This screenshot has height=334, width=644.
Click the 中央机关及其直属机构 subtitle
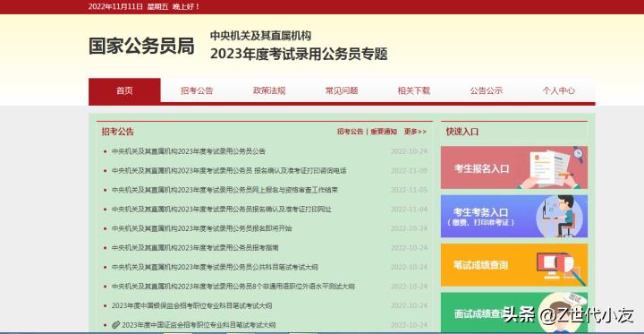click(x=261, y=36)
